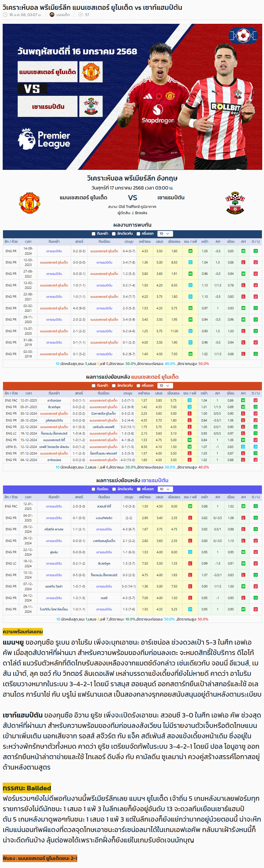Check ทีมเยือน box in Southampton results table
Image resolution: width=264 pixels, height=868 pixels.
coord(94,489)
